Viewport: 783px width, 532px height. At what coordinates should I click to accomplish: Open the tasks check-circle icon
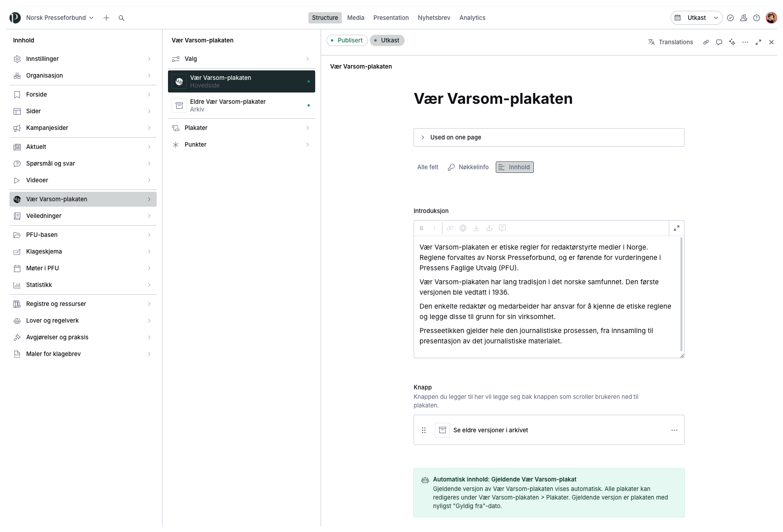click(730, 18)
